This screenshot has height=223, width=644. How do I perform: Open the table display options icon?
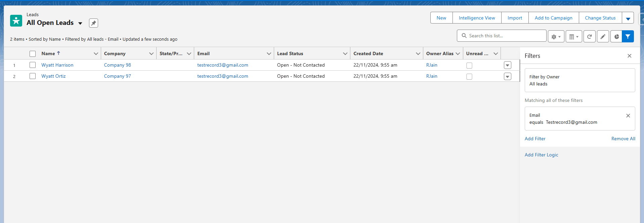pos(573,36)
